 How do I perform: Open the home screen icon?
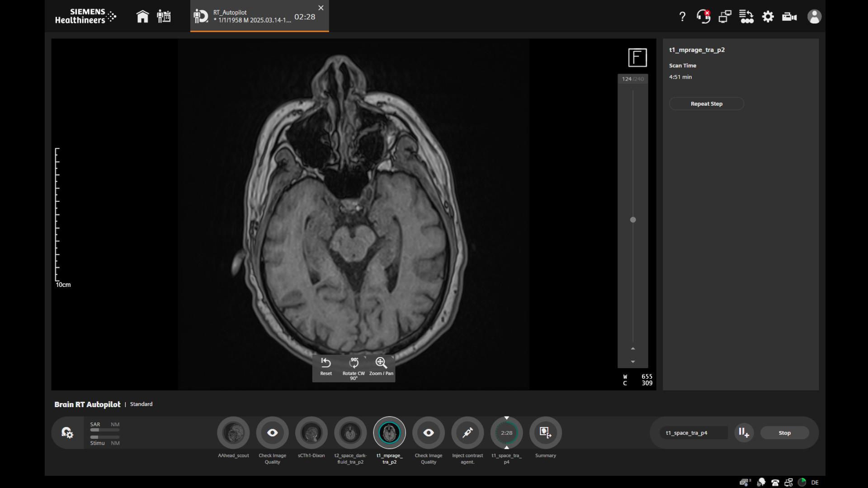142,17
